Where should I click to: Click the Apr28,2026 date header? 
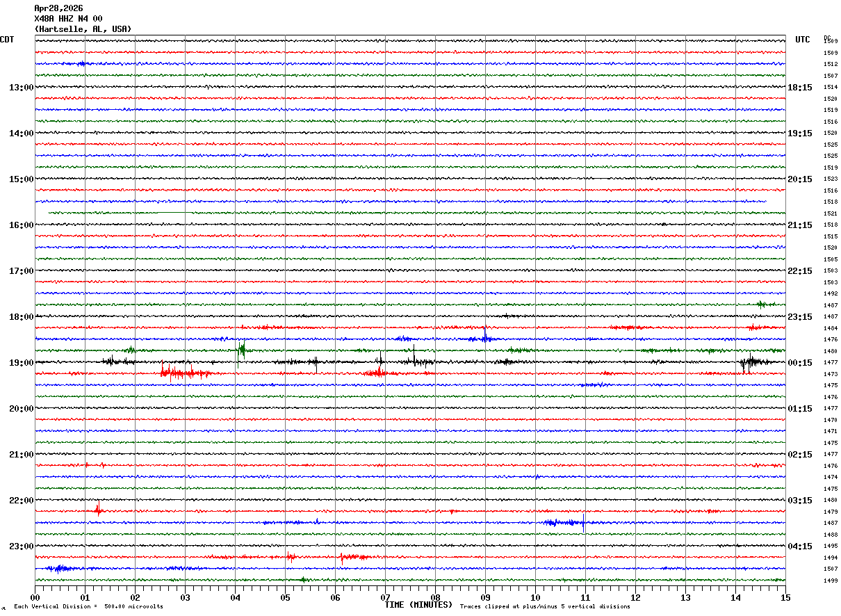coord(58,8)
